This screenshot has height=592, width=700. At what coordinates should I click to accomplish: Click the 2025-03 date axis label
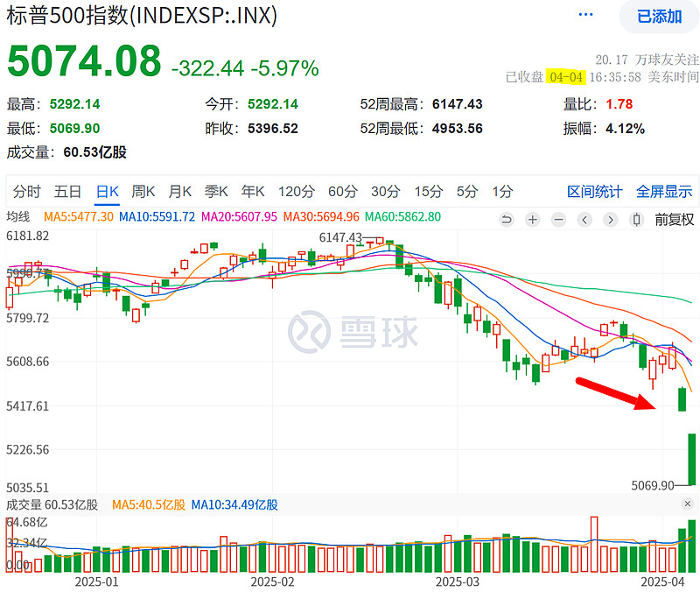pos(457,581)
